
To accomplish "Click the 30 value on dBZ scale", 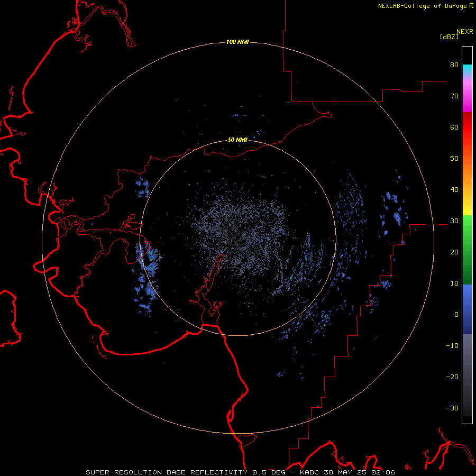I will tap(454, 221).
